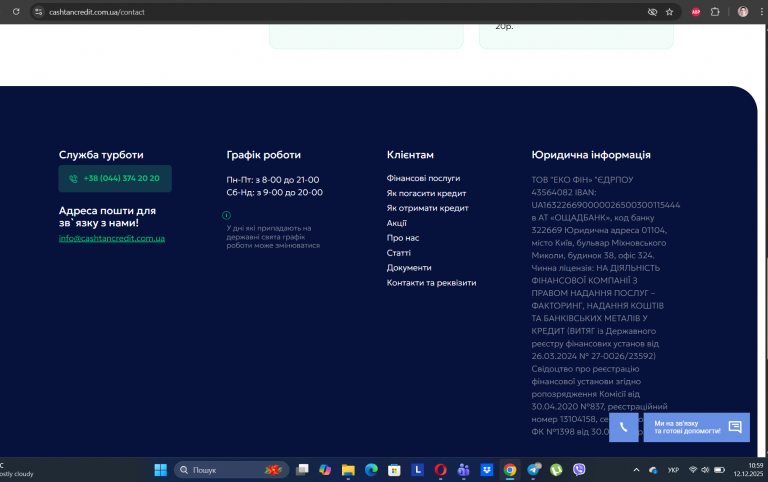
Task: Open Контакти та реквізити link
Action: (432, 283)
